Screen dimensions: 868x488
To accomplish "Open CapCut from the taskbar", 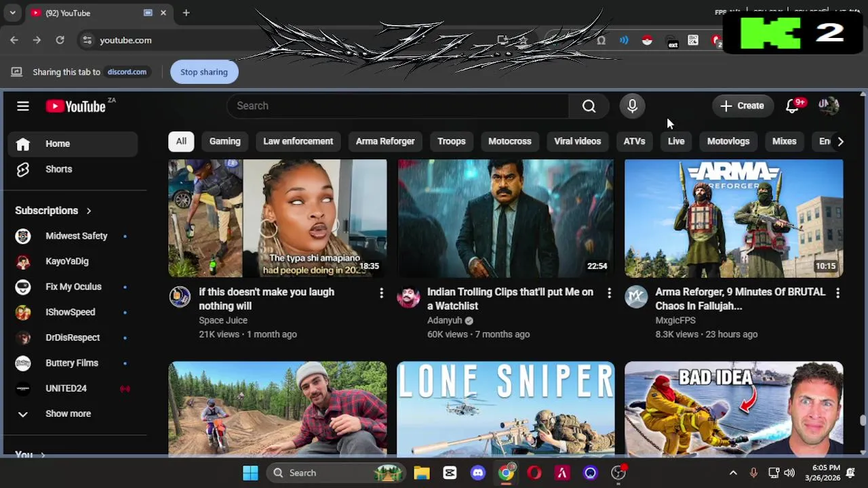I will tap(450, 473).
